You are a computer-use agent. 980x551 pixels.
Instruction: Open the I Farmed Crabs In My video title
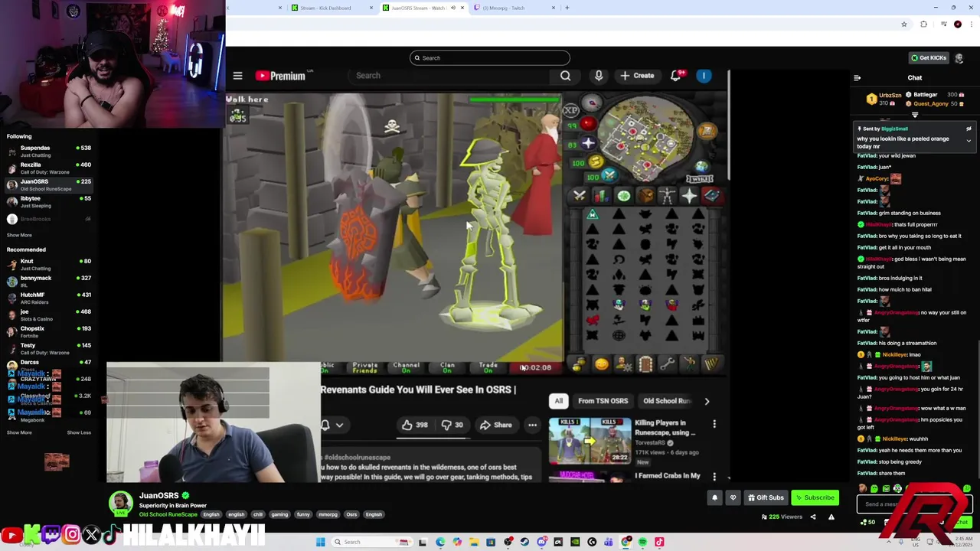[x=668, y=476]
